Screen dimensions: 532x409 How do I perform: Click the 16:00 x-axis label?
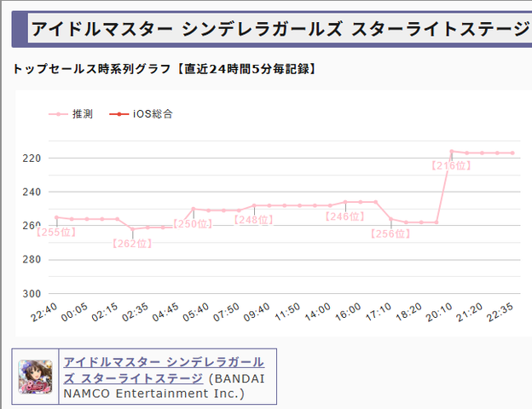pyautogui.click(x=348, y=312)
